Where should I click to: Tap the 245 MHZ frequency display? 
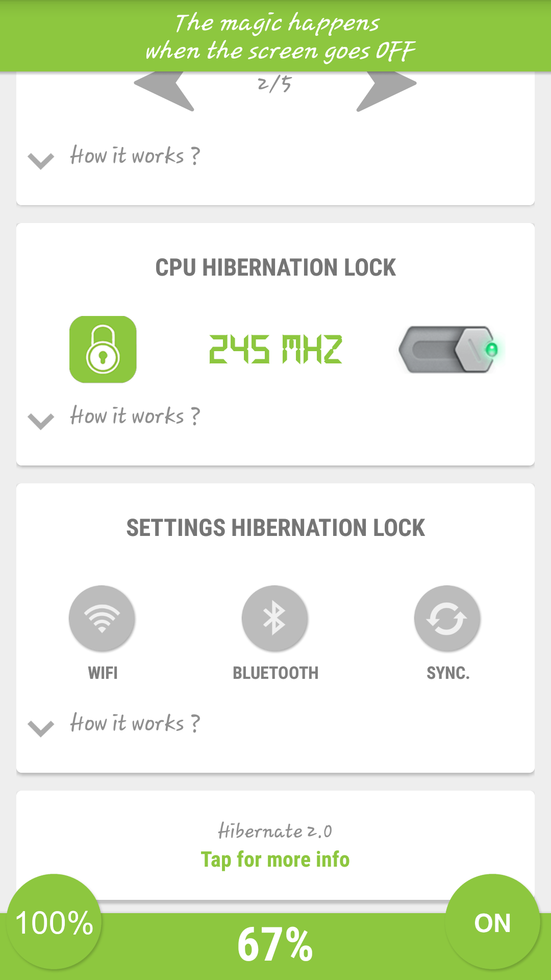tap(275, 350)
